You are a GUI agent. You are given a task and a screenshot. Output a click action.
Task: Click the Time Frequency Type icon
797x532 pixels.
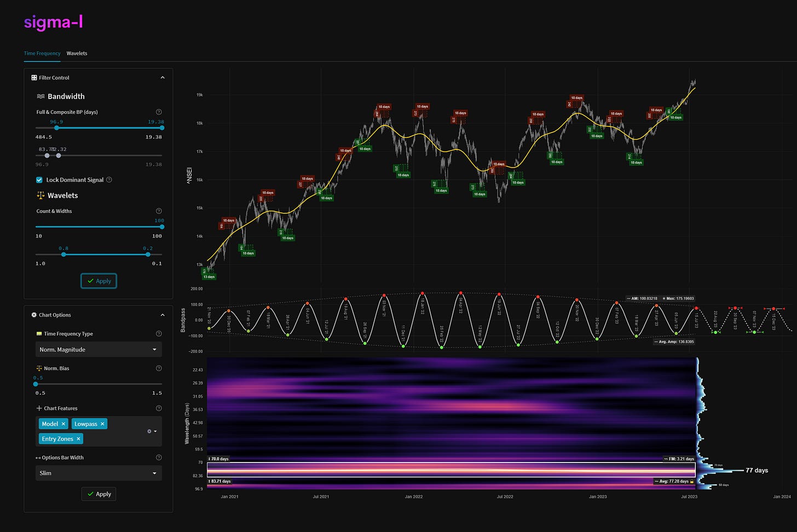pos(39,334)
